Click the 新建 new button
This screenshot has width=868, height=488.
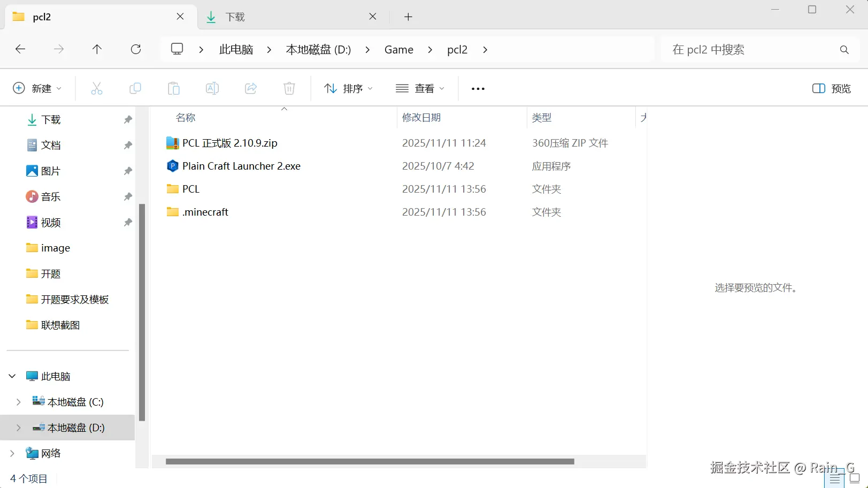(37, 88)
